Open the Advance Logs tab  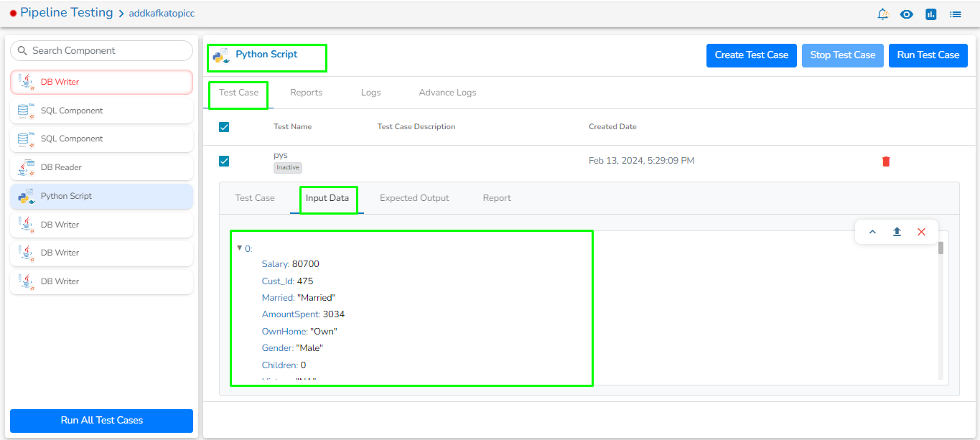click(x=447, y=93)
